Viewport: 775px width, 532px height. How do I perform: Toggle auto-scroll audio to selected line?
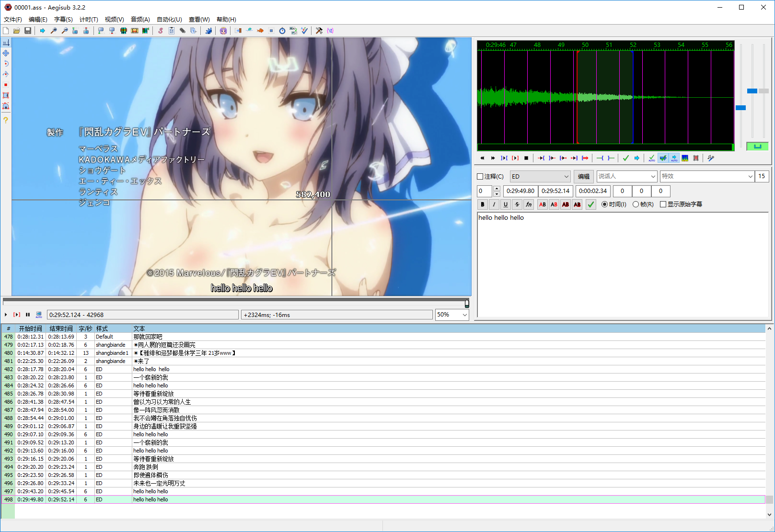[x=674, y=158]
